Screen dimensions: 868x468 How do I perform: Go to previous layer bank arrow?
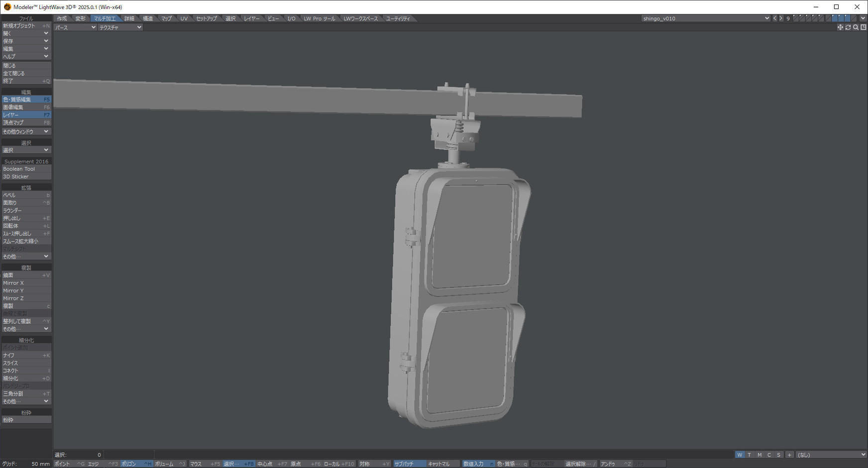[774, 18]
